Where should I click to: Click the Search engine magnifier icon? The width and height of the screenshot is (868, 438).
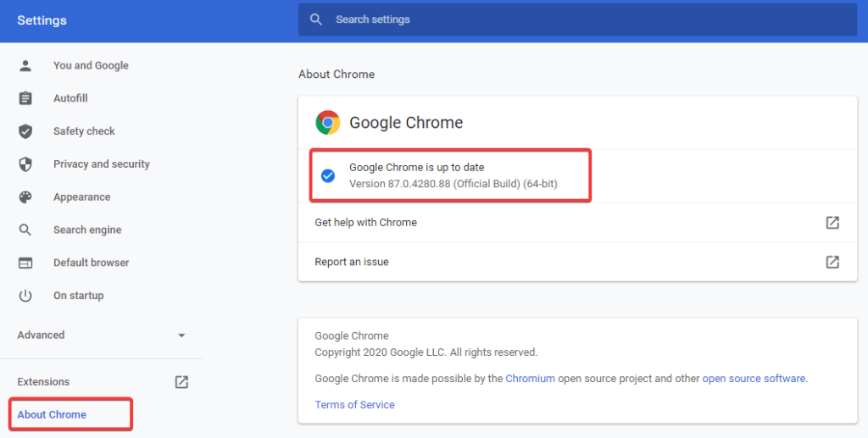[25, 230]
